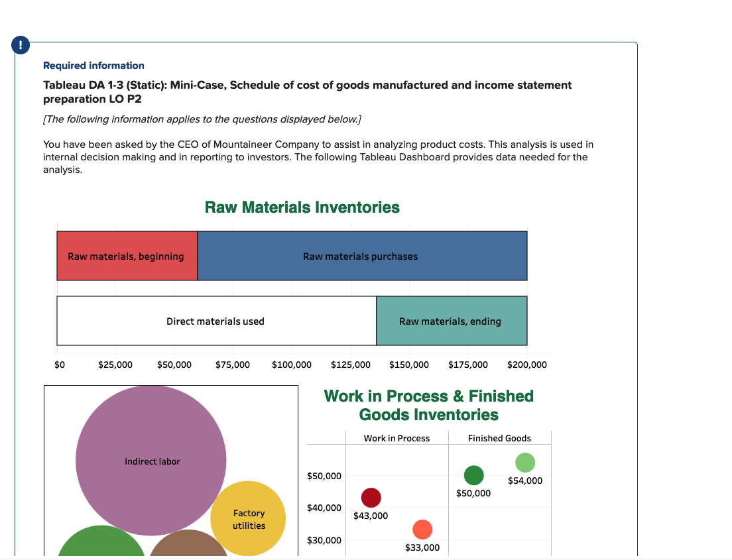Click the Work in Process column header
The height and width of the screenshot is (560, 732).
(x=396, y=438)
